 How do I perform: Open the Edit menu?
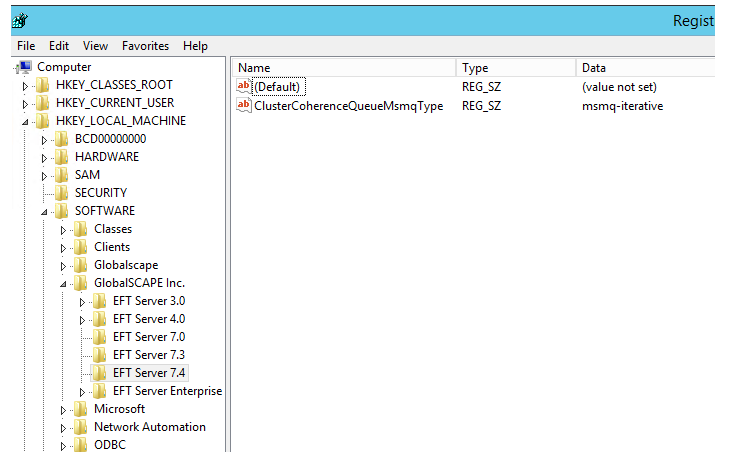pyautogui.click(x=59, y=46)
